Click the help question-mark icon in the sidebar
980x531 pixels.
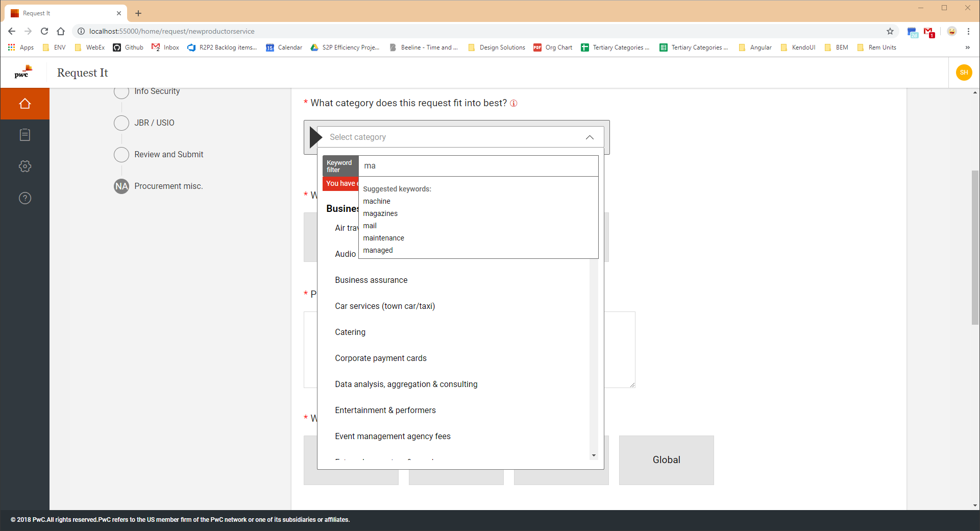tap(24, 198)
